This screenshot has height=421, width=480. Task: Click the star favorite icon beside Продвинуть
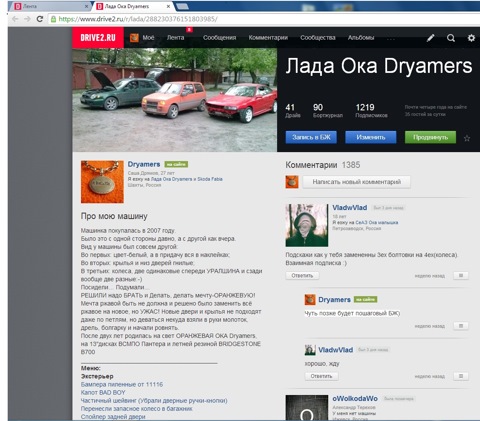point(467,138)
